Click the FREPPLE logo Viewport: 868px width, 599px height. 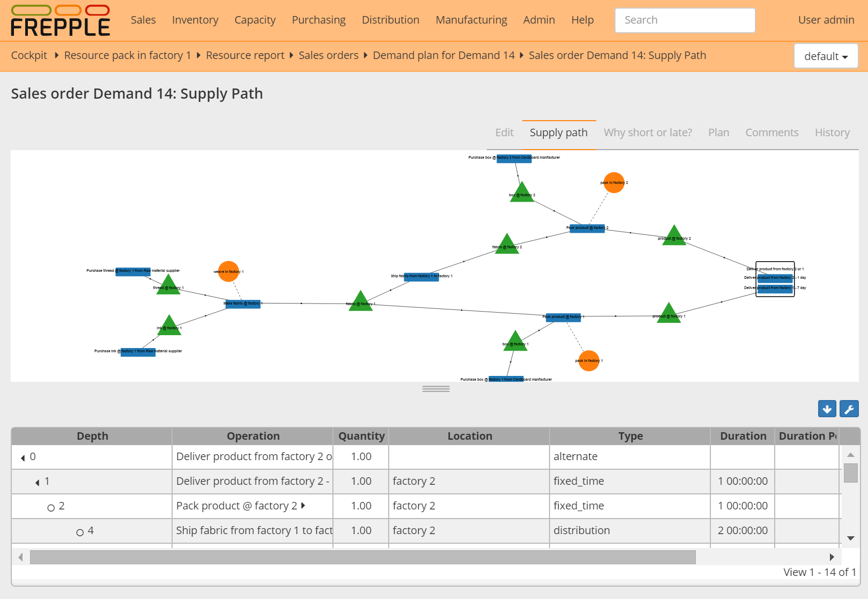[59, 20]
